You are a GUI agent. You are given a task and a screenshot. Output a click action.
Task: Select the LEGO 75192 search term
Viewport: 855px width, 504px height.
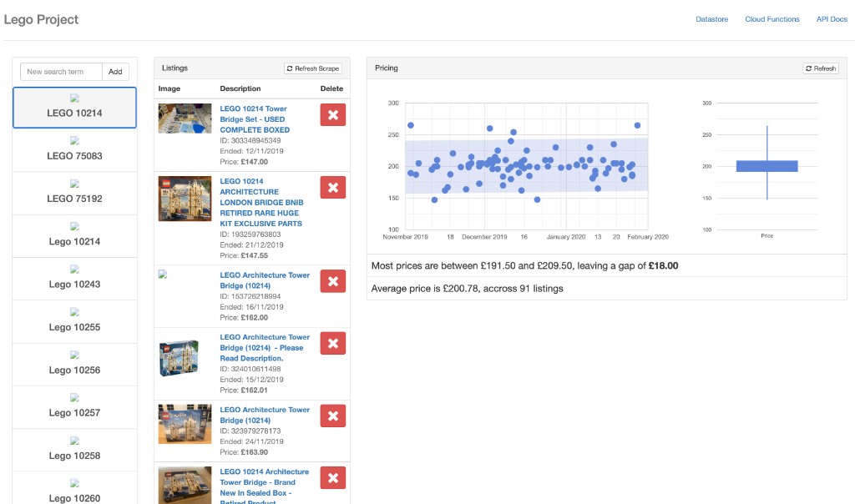[x=74, y=193]
